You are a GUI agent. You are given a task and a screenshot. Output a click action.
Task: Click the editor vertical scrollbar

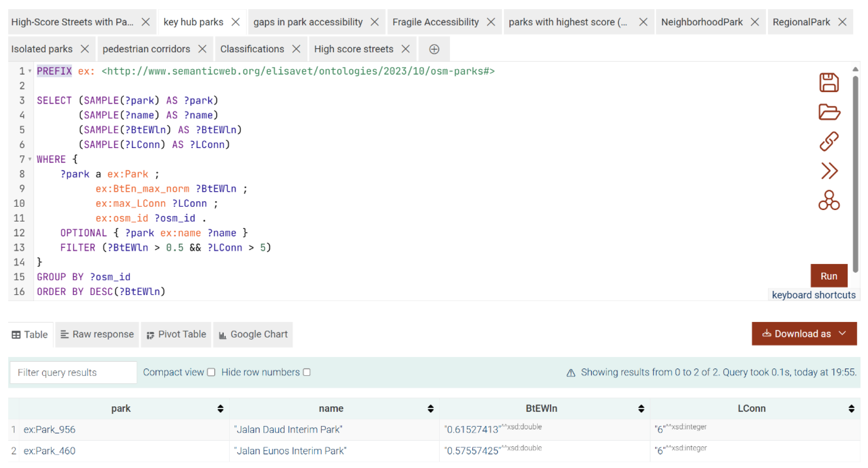coord(855,174)
